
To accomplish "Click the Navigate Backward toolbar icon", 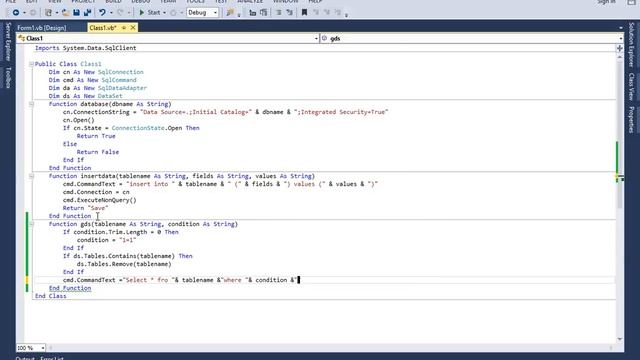I will pos(16,13).
